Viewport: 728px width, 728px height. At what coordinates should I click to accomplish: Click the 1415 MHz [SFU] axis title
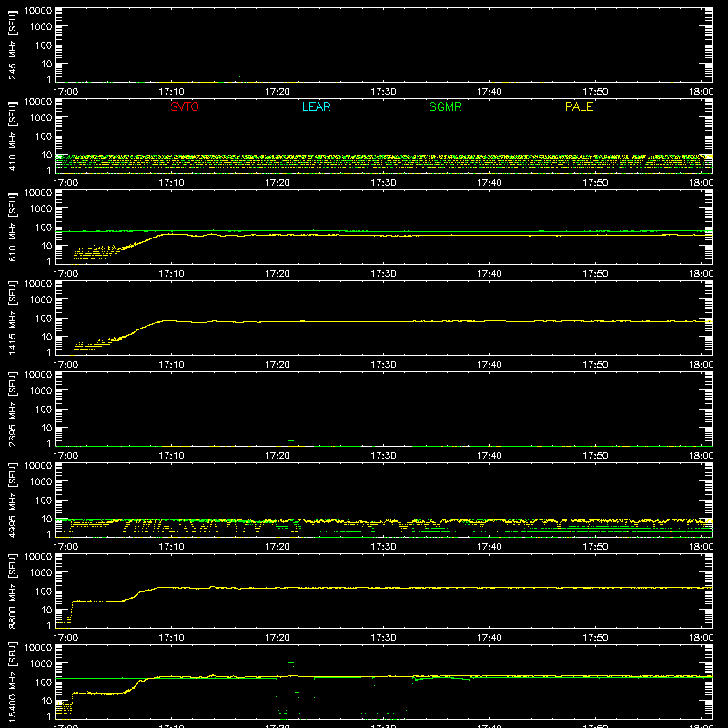click(x=12, y=318)
